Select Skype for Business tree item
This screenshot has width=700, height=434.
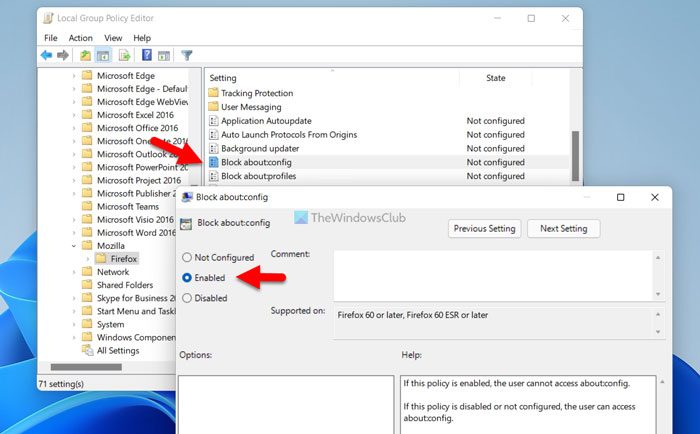click(x=136, y=298)
